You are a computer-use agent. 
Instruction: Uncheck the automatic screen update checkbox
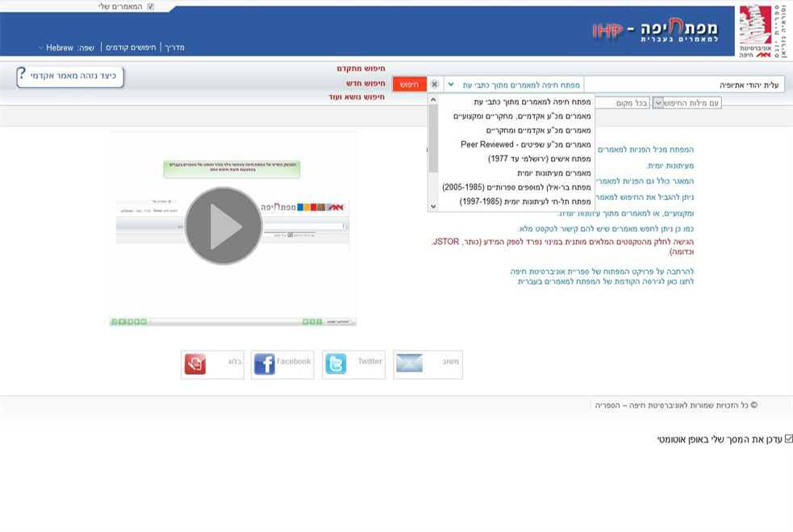point(788,439)
